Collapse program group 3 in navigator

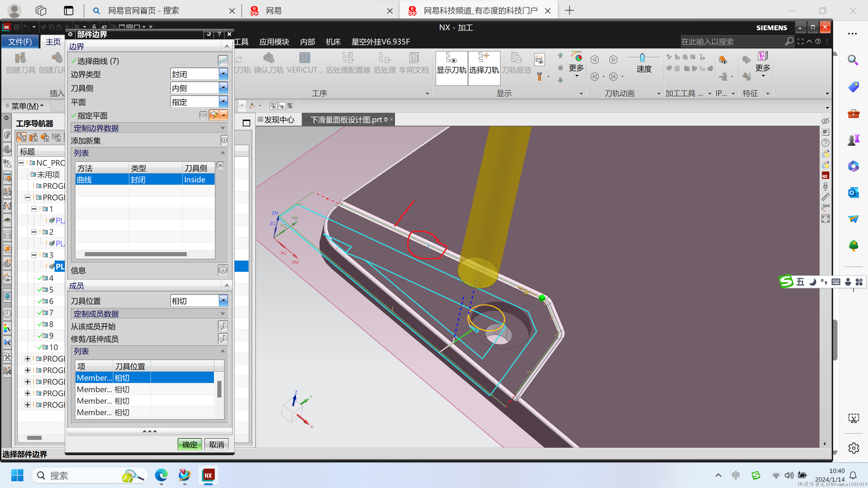pyautogui.click(x=34, y=255)
